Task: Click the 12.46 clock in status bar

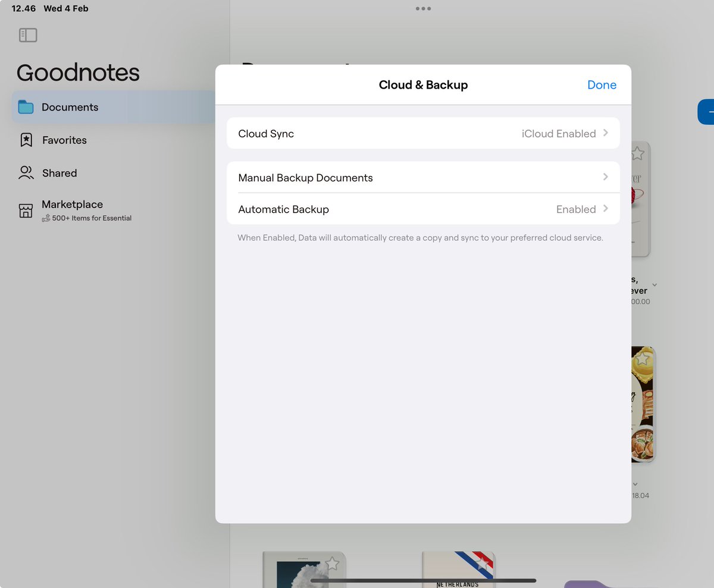Action: (x=24, y=8)
